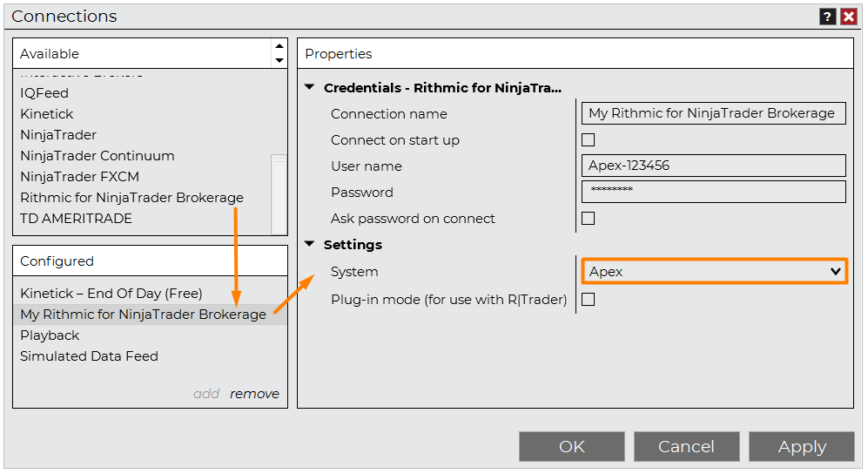This screenshot has height=474, width=868.
Task: Select NinjaTrader Continuum provider
Action: 98,156
